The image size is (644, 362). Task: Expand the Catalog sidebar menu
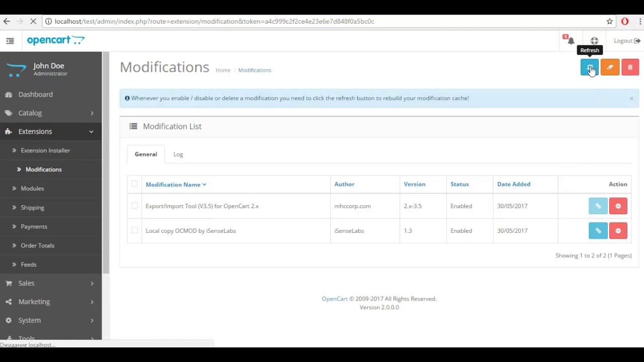click(x=51, y=113)
